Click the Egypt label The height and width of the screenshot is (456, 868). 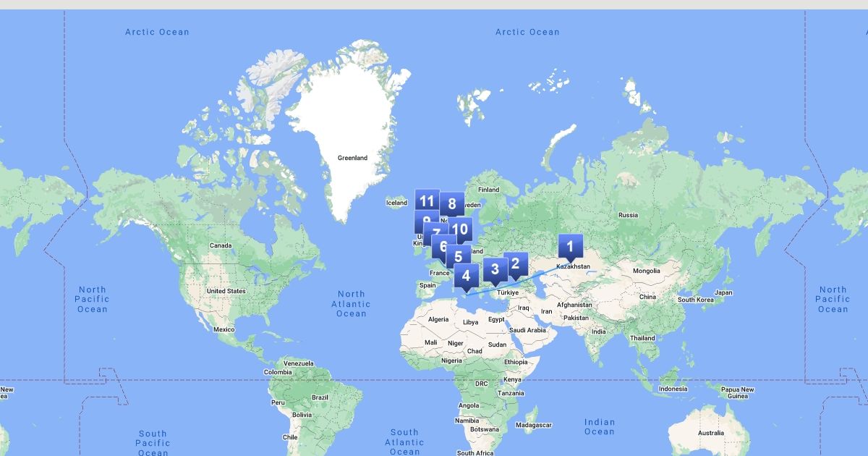click(x=496, y=319)
